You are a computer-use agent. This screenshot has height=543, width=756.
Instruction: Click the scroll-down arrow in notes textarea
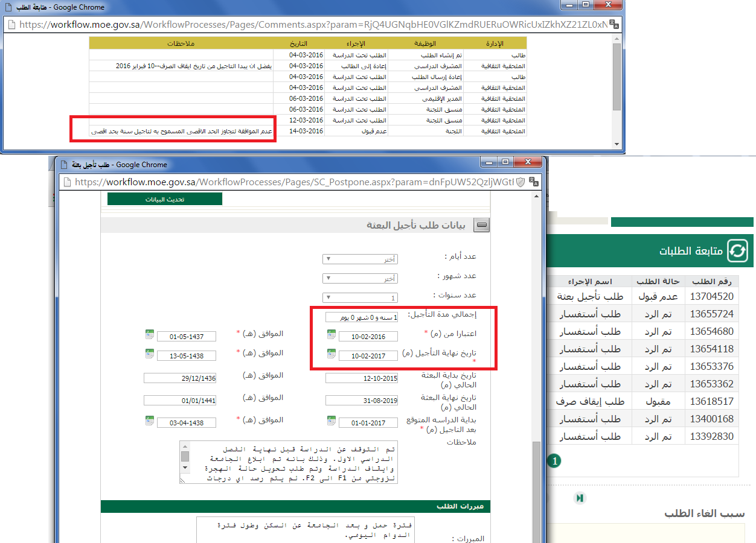pos(185,468)
